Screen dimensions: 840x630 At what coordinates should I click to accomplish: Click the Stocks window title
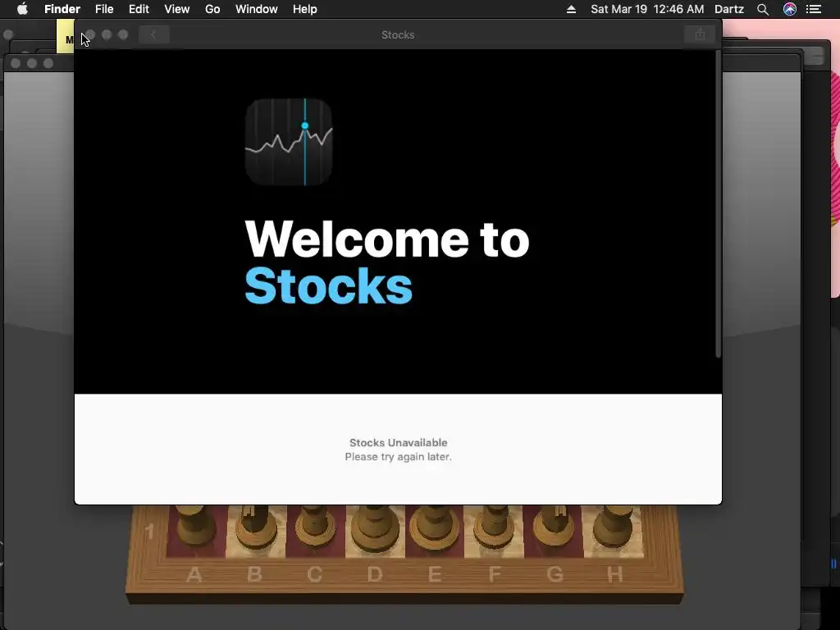pyautogui.click(x=398, y=34)
